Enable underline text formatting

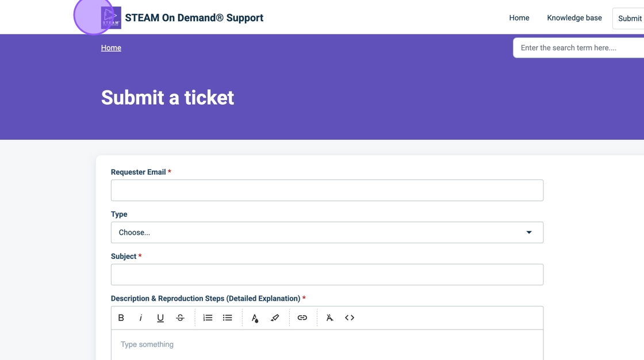coord(160,317)
